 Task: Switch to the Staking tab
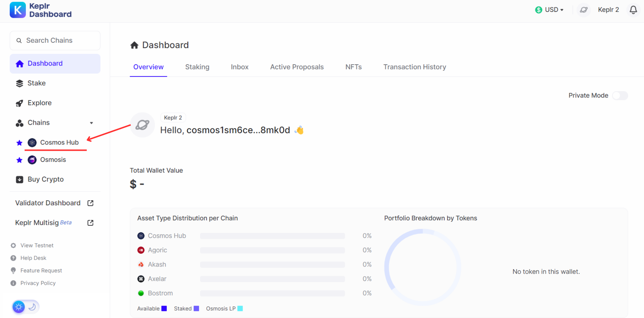click(197, 67)
